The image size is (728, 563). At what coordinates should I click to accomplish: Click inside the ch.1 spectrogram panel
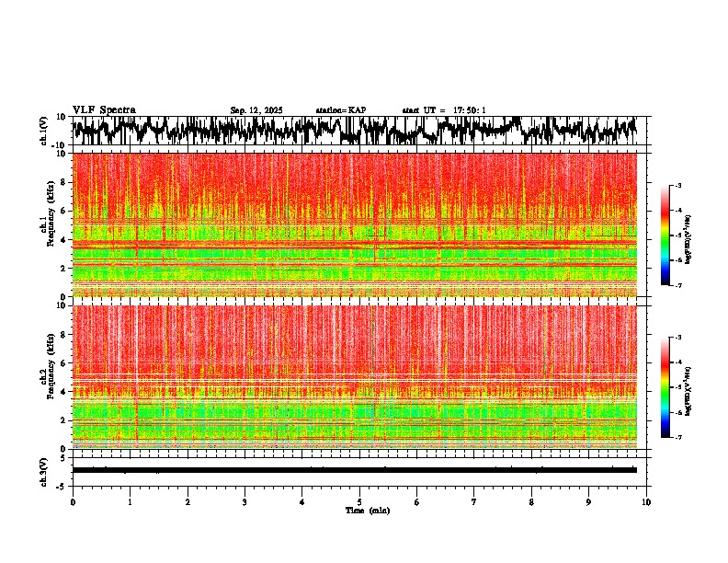tap(355, 224)
